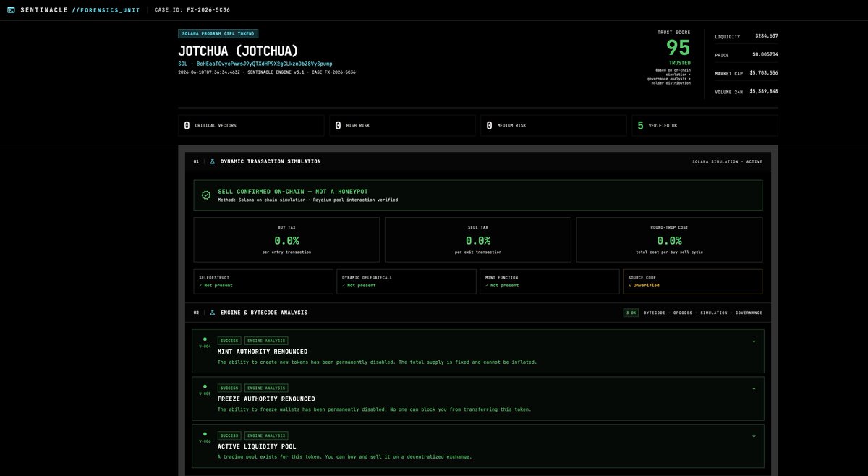The height and width of the screenshot is (476, 868).
Task: Click the Sentinacle terminal logo icon
Action: pos(11,10)
